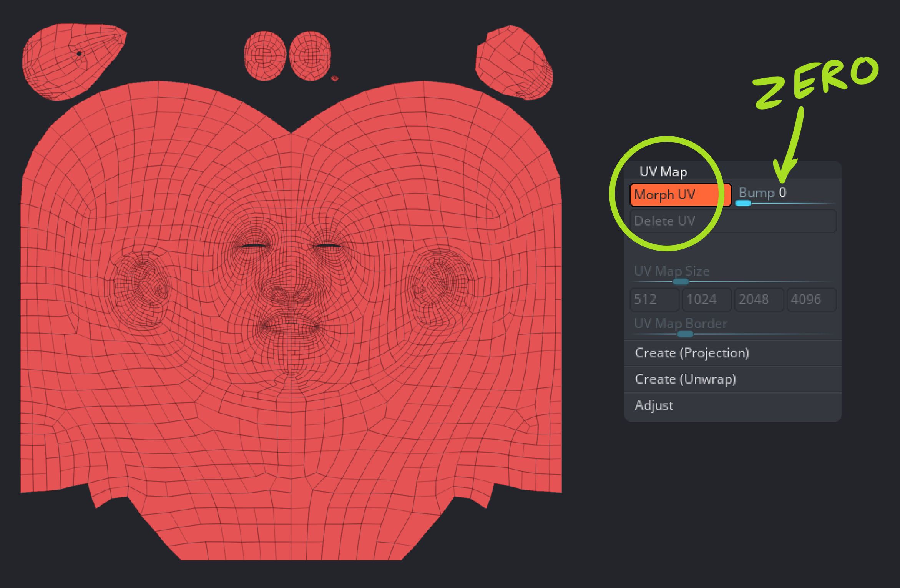Click the UV Map Border slider handle

tap(684, 334)
